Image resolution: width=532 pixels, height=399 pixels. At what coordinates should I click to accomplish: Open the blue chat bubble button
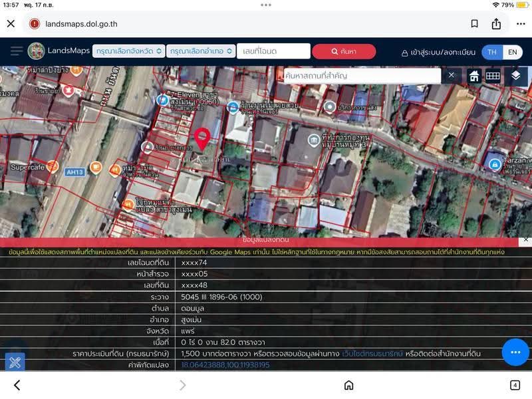tap(515, 352)
